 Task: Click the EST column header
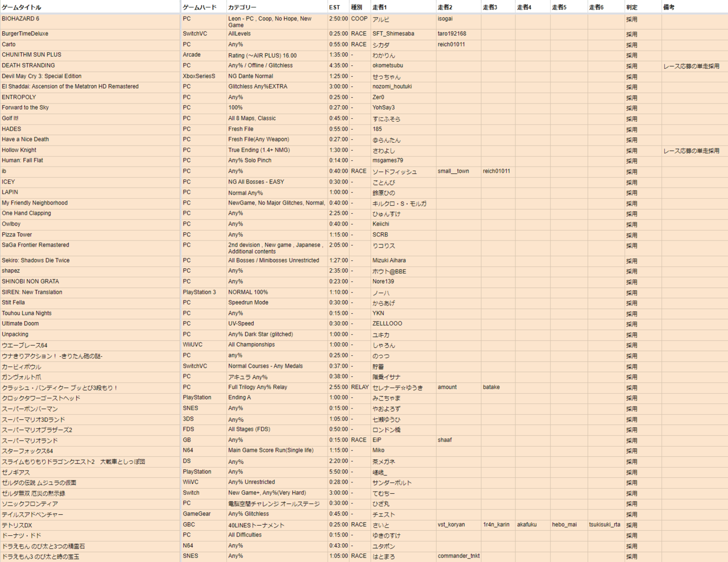coord(338,7)
